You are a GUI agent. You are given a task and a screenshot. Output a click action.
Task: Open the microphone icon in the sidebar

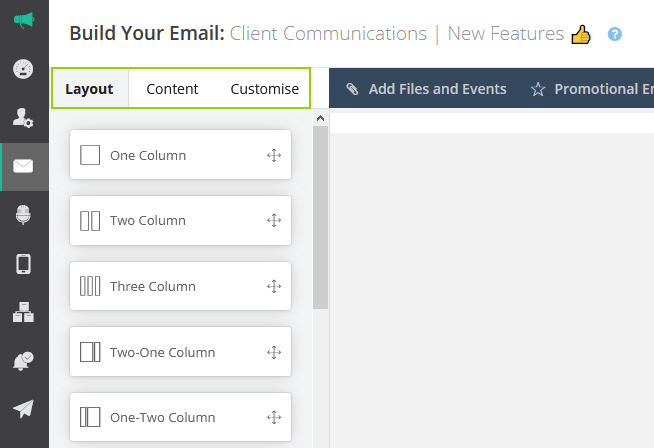[x=23, y=215]
